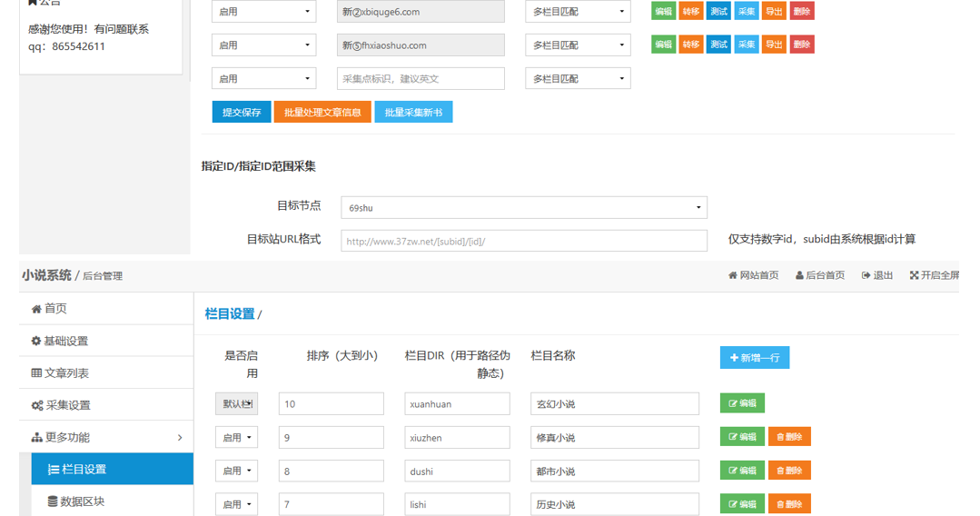Click the 退出 logout icon in the top bar

click(866, 275)
